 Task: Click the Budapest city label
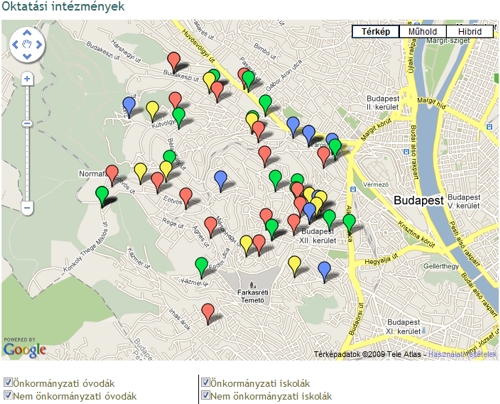[419, 200]
